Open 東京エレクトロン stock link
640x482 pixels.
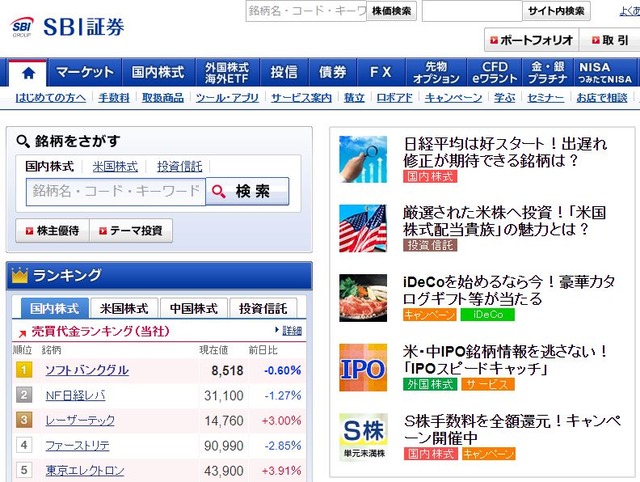coord(85,471)
